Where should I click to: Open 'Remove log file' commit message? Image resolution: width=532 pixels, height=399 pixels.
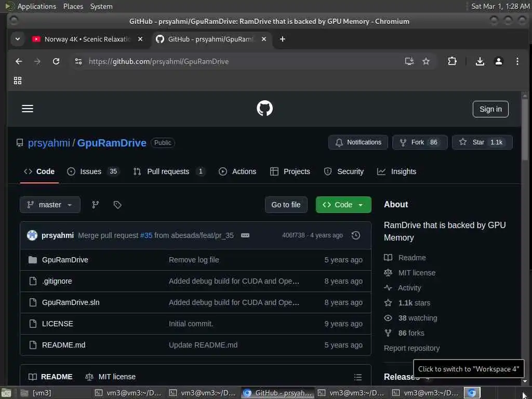pyautogui.click(x=194, y=260)
